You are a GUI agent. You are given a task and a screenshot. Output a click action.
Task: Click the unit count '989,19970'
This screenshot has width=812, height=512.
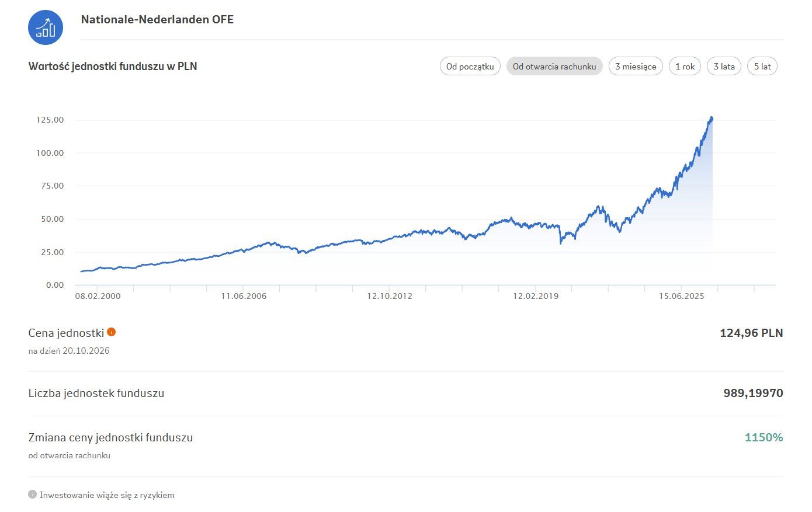(753, 393)
